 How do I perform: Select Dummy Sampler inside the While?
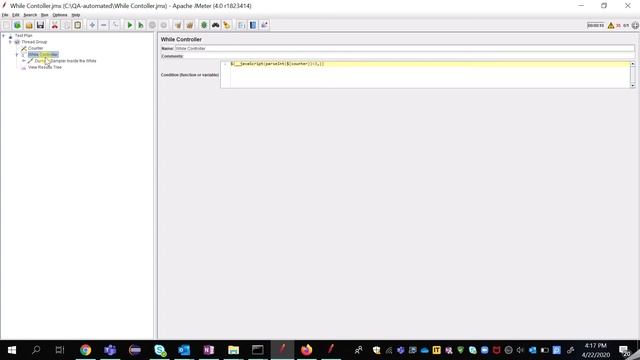(x=65, y=61)
